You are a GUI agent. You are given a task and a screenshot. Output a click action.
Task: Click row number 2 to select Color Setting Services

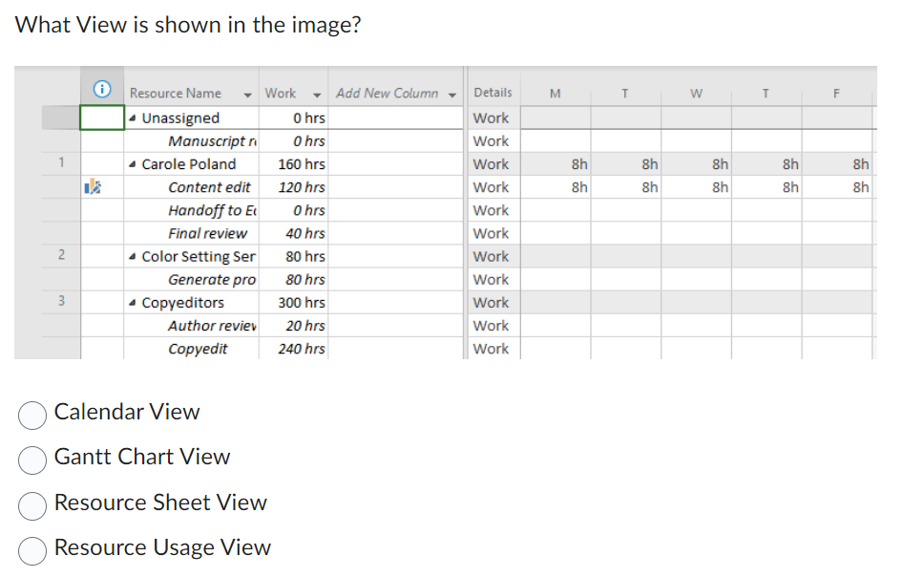pyautogui.click(x=61, y=256)
